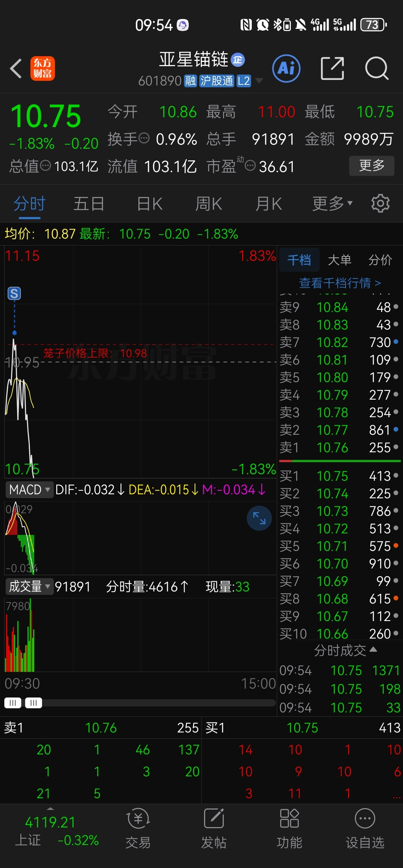Tap the 沪股通 badge
The image size is (403, 868).
pos(216,81)
